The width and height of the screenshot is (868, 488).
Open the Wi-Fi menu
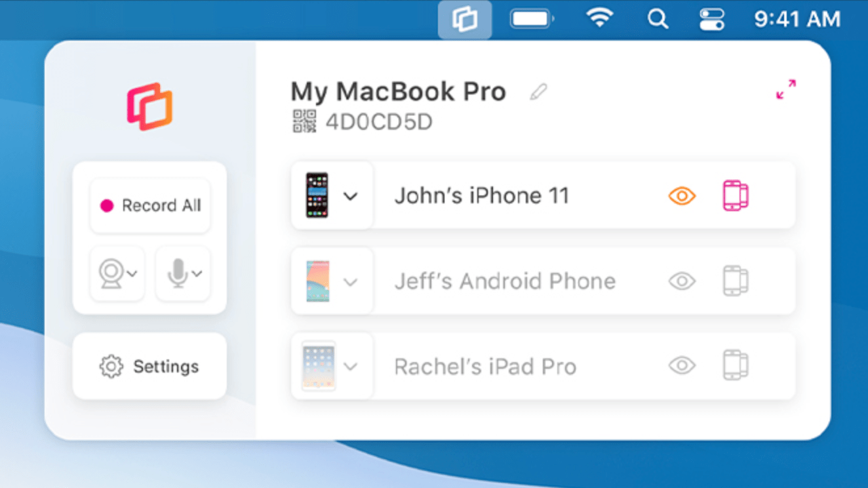(599, 19)
